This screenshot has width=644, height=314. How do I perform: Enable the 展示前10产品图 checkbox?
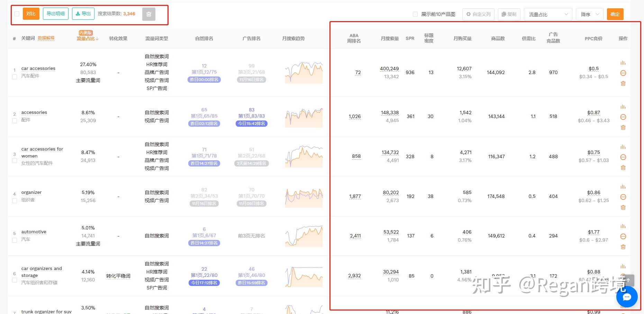pos(415,14)
